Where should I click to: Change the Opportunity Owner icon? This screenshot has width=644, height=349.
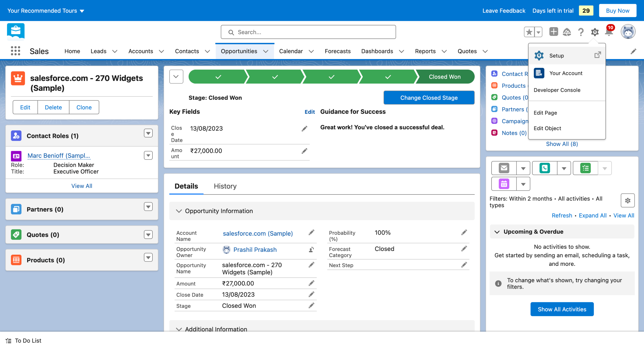311,250
